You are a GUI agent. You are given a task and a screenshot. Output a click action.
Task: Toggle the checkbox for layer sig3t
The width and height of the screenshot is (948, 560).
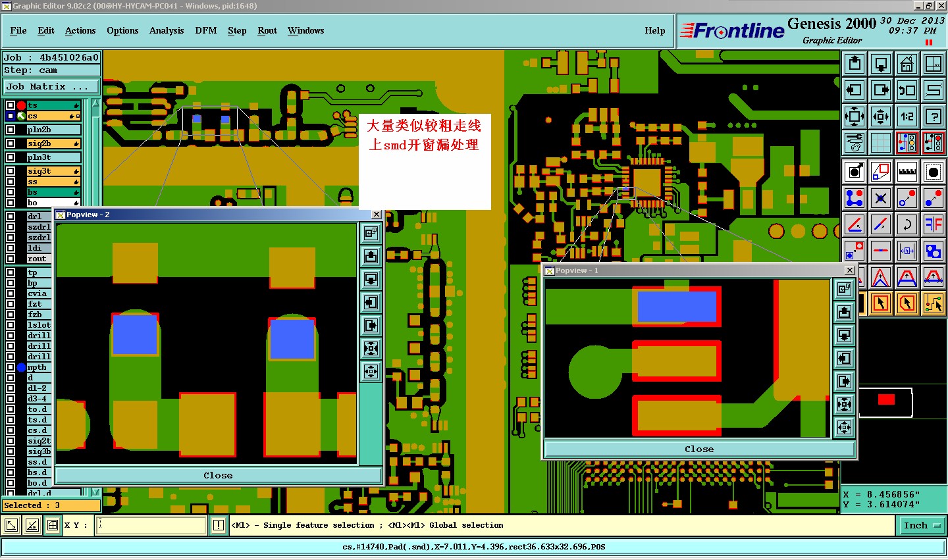coord(11,171)
